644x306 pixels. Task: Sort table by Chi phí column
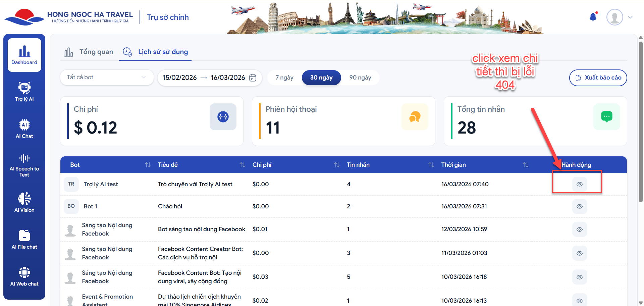336,165
